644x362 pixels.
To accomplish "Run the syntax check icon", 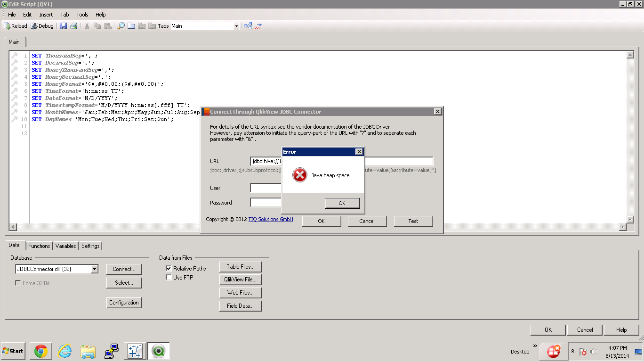I will [x=258, y=26].
